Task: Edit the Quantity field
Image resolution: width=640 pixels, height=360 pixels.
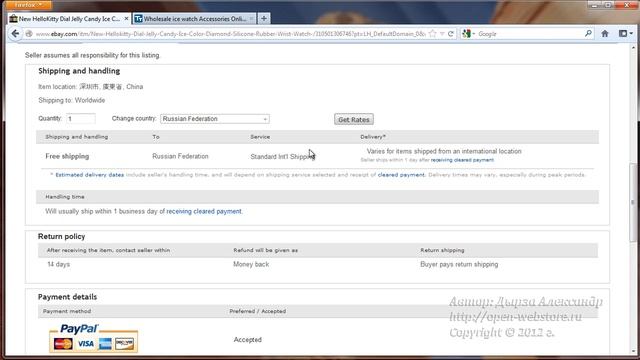Action: [x=81, y=119]
